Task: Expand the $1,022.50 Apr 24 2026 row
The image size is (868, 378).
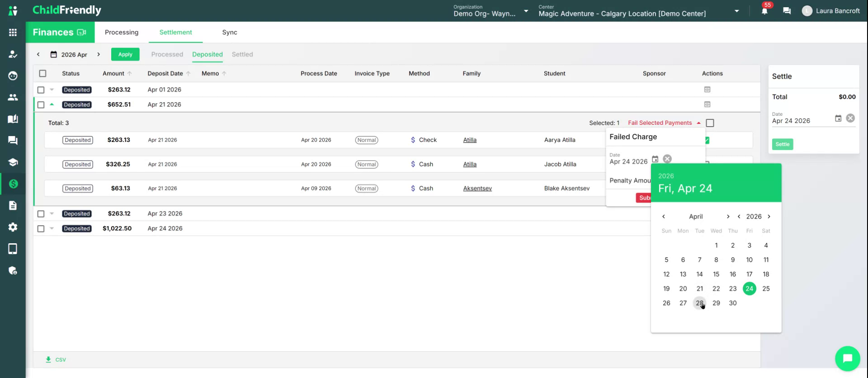Action: (52, 228)
